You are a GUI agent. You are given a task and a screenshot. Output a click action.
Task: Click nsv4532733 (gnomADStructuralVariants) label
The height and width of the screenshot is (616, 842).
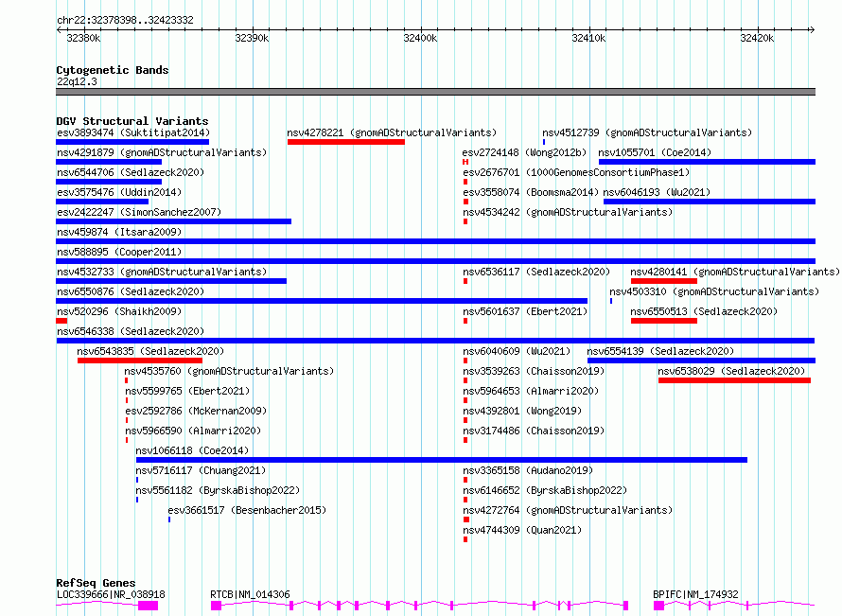pos(162,272)
